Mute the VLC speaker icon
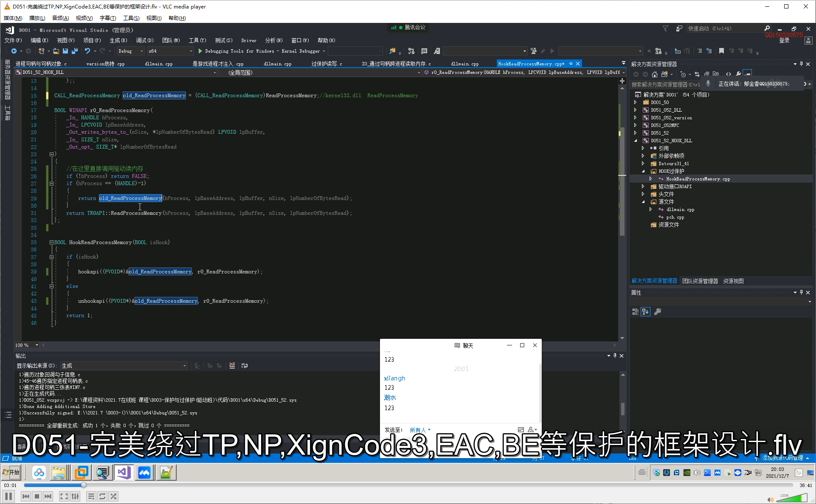The image size is (816, 504). click(770, 499)
